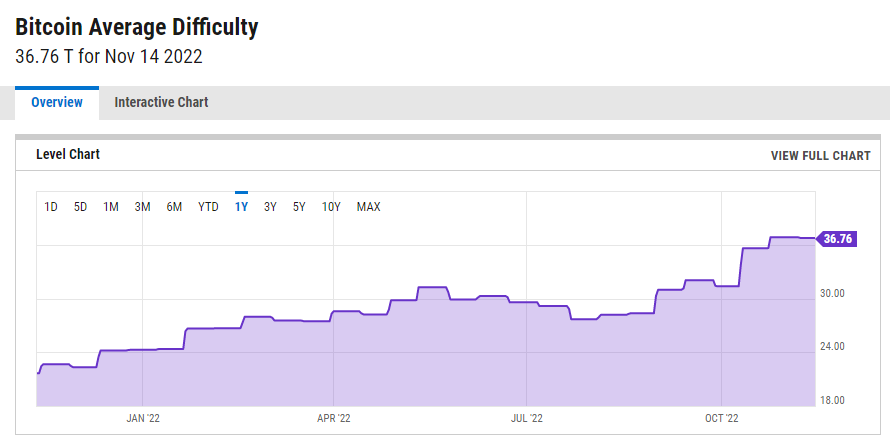Click the Level Chart title

(68, 154)
